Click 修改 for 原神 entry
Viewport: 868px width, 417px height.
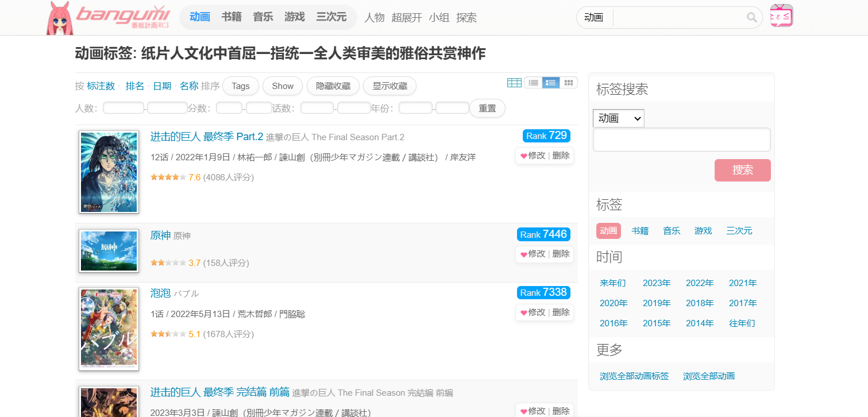[537, 254]
